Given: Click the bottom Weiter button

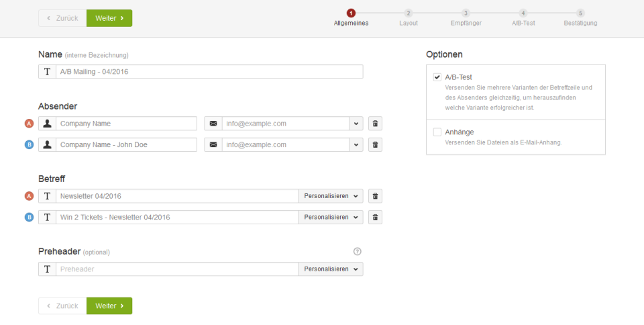Looking at the screenshot, I should [109, 306].
